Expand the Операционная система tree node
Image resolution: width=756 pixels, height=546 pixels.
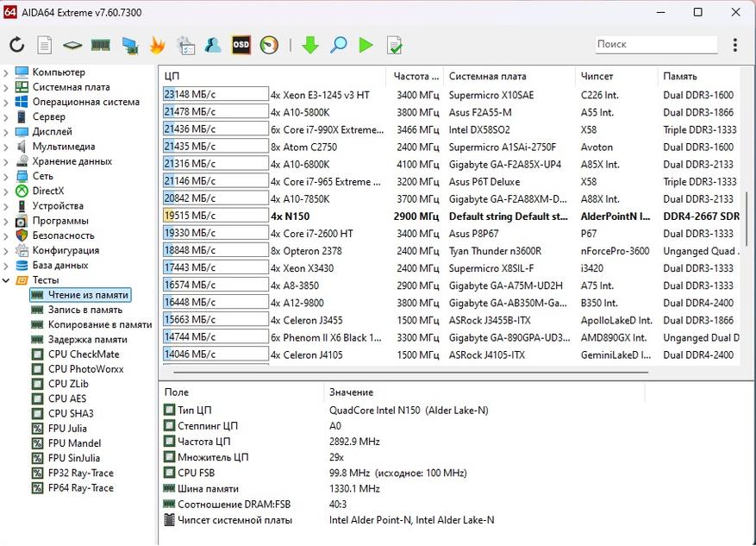tap(6, 103)
